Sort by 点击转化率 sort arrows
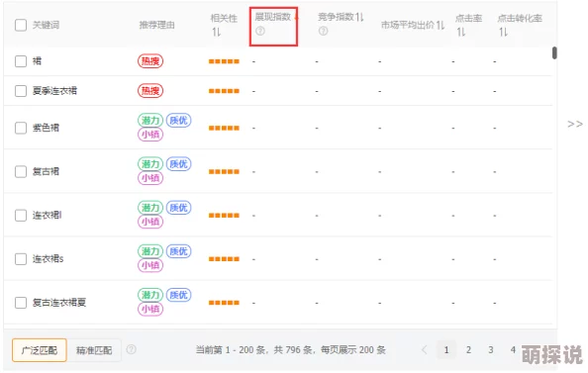This screenshot has width=588, height=373. coord(503,33)
